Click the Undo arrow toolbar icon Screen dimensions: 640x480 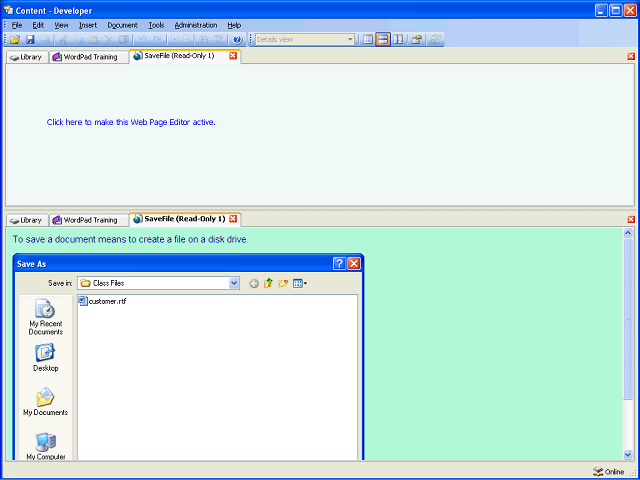[x=142, y=40]
